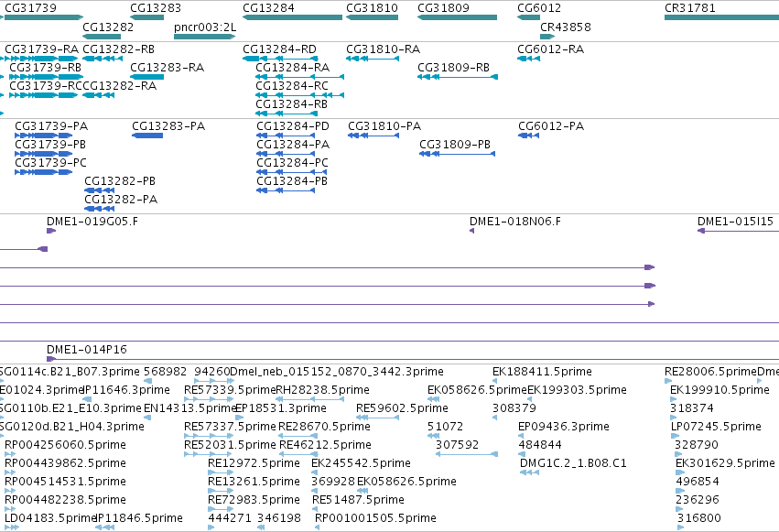The height and width of the screenshot is (532, 779).
Task: Select protein CG13284-PB
Action: [286, 190]
